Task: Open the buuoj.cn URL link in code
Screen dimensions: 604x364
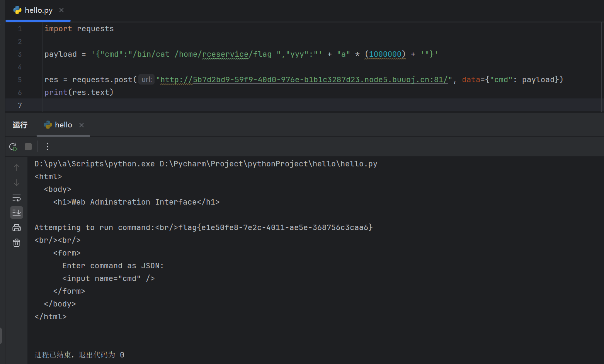Action: point(304,80)
